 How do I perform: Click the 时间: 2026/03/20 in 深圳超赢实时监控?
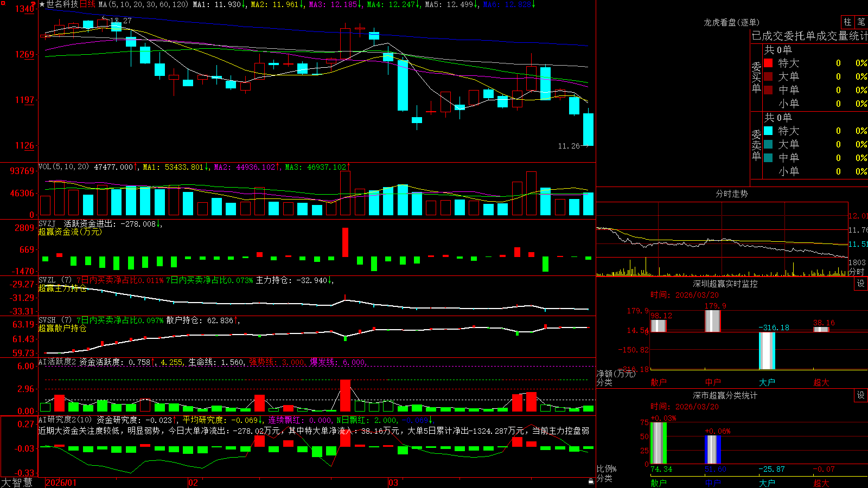pos(685,295)
